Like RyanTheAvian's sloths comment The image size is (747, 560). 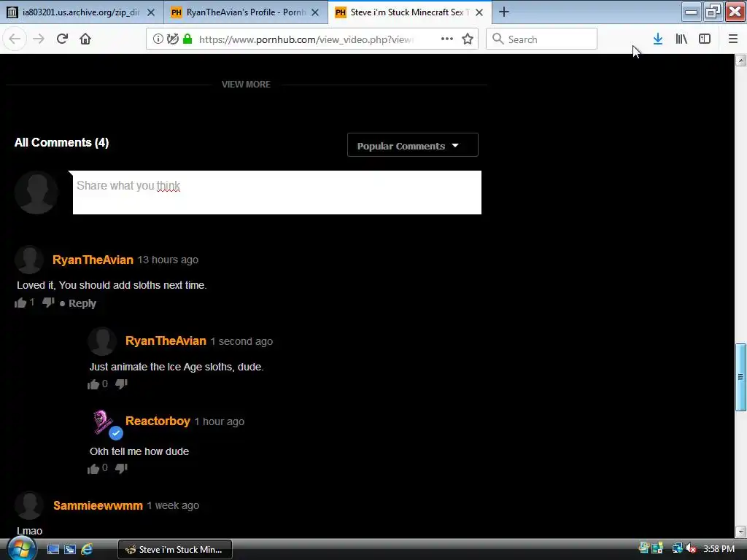point(20,303)
